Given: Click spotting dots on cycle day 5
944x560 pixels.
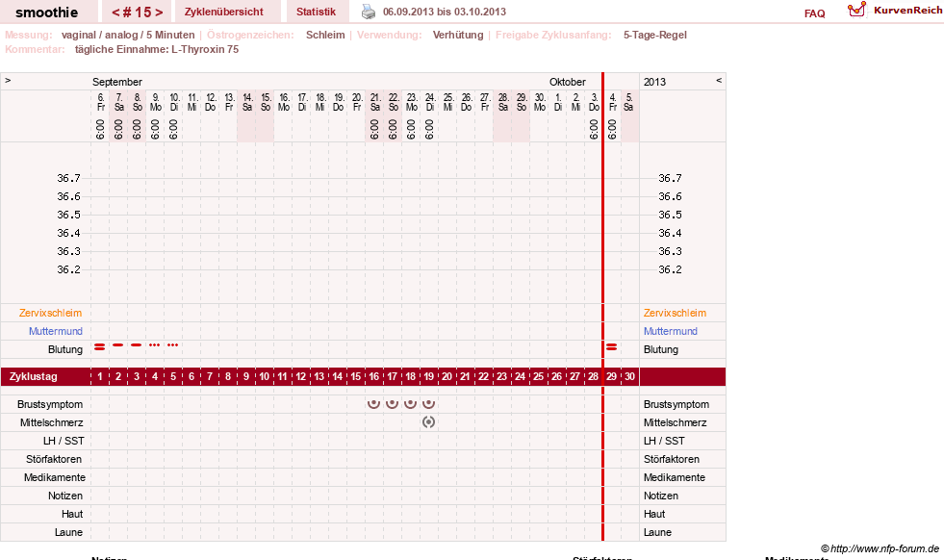Looking at the screenshot, I should click(x=173, y=345).
